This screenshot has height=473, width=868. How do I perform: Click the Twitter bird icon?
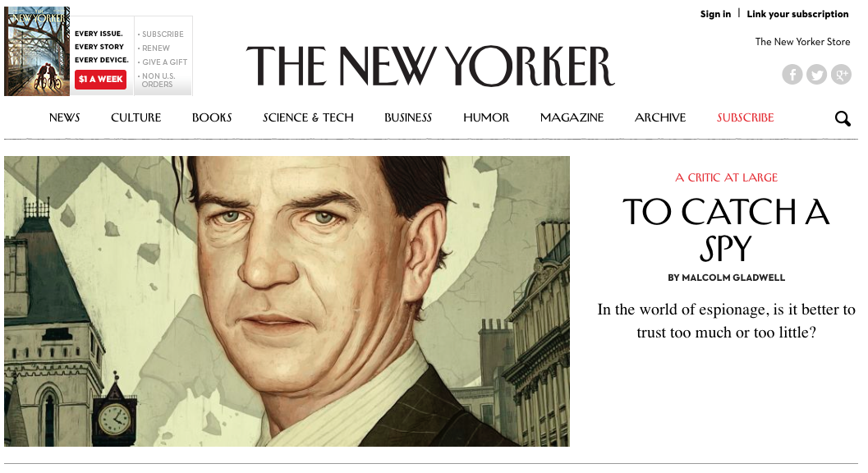816,74
